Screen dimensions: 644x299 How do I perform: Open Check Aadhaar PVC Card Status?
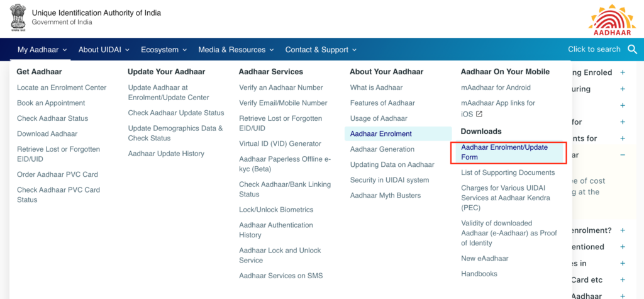(x=58, y=195)
